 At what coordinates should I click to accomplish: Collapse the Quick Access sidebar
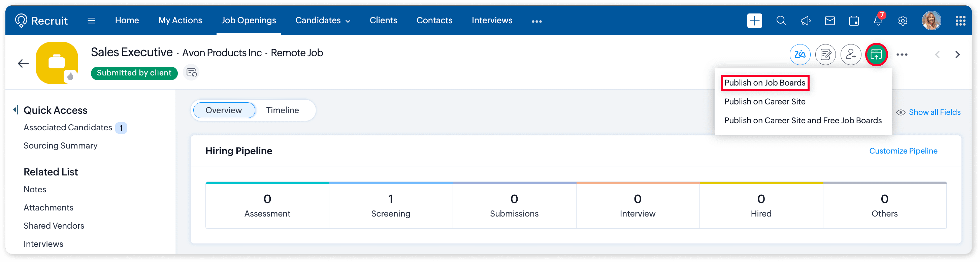point(15,110)
